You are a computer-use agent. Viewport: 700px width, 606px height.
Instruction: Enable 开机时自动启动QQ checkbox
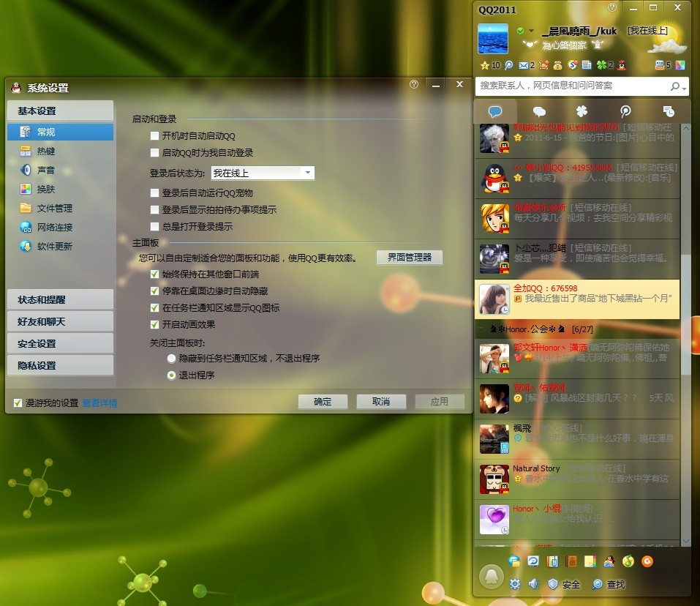[x=154, y=135]
